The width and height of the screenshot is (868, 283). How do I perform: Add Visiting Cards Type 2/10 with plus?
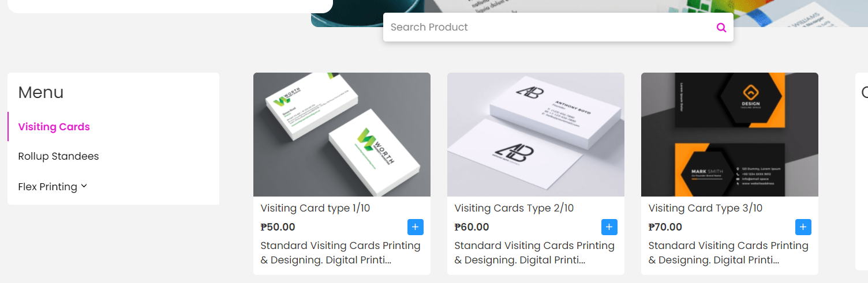pyautogui.click(x=609, y=227)
